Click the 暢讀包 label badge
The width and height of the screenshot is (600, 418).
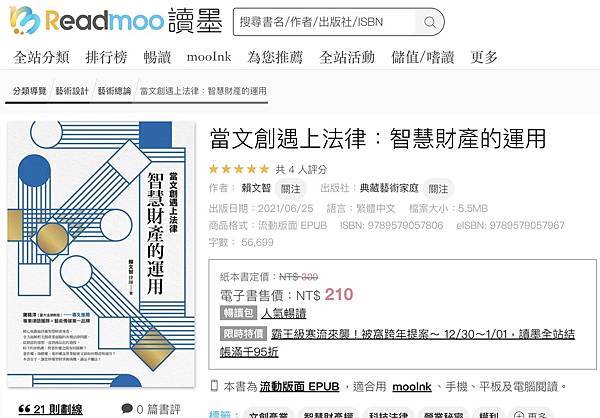tap(238, 313)
